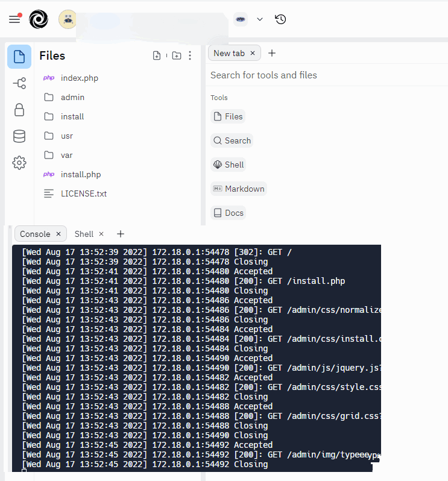
Task: Click console line GET /admin/css/grid.css
Action: (201, 416)
